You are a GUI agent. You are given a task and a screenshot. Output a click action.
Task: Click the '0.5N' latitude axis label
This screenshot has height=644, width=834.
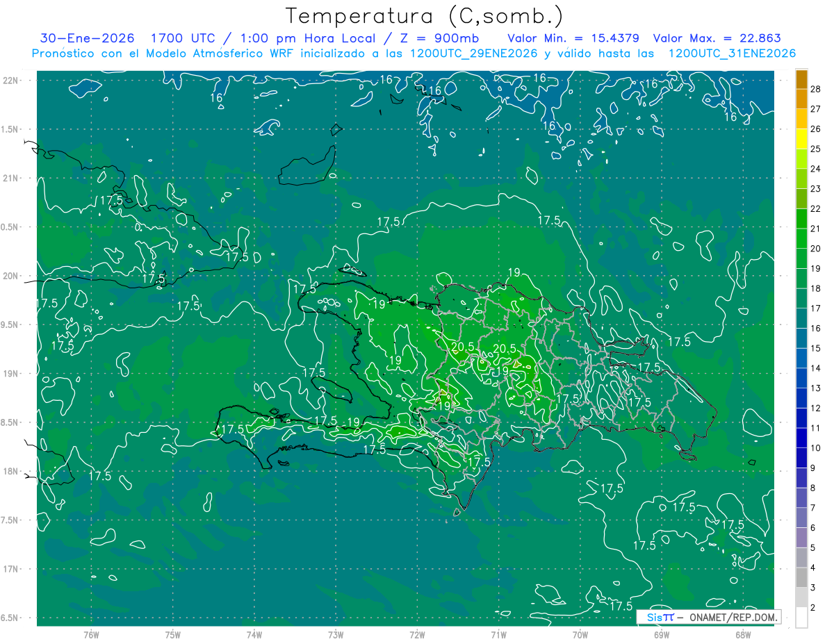(10, 227)
